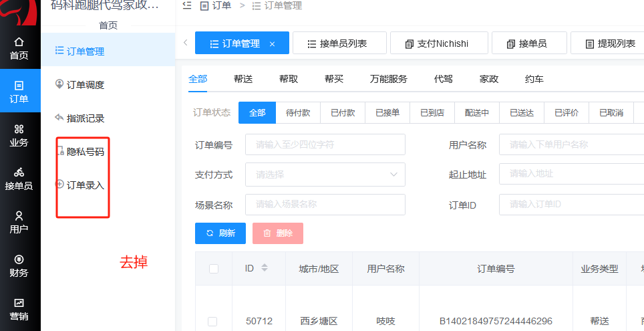Open 首页 in the dark sidebar
The image size is (644, 331).
pyautogui.click(x=19, y=48)
